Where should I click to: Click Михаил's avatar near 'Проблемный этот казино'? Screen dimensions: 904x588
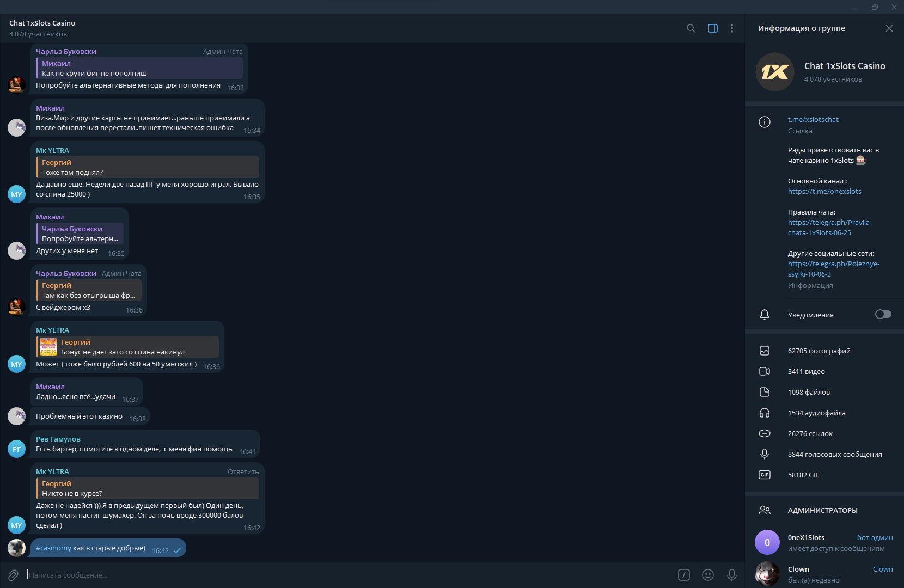pos(17,416)
